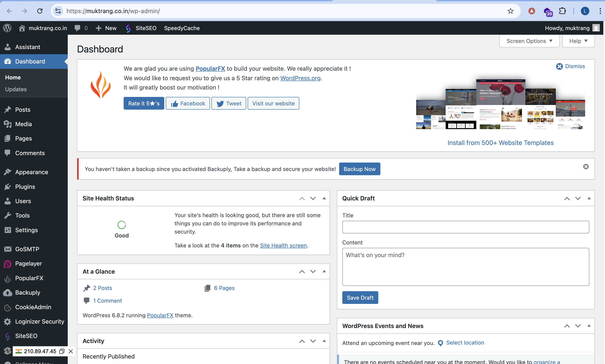Viewport: 605px width, 364px height.
Task: Click the Backup Now button
Action: (x=359, y=169)
